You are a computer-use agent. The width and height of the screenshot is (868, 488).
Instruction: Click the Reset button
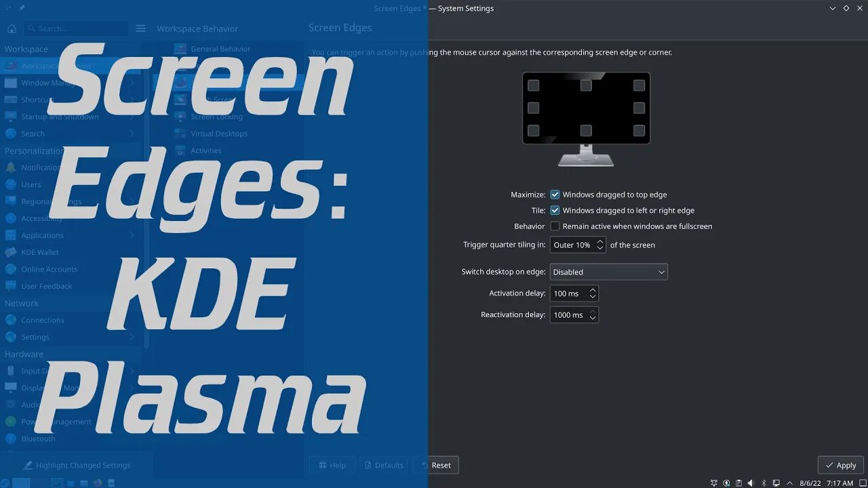(436, 465)
